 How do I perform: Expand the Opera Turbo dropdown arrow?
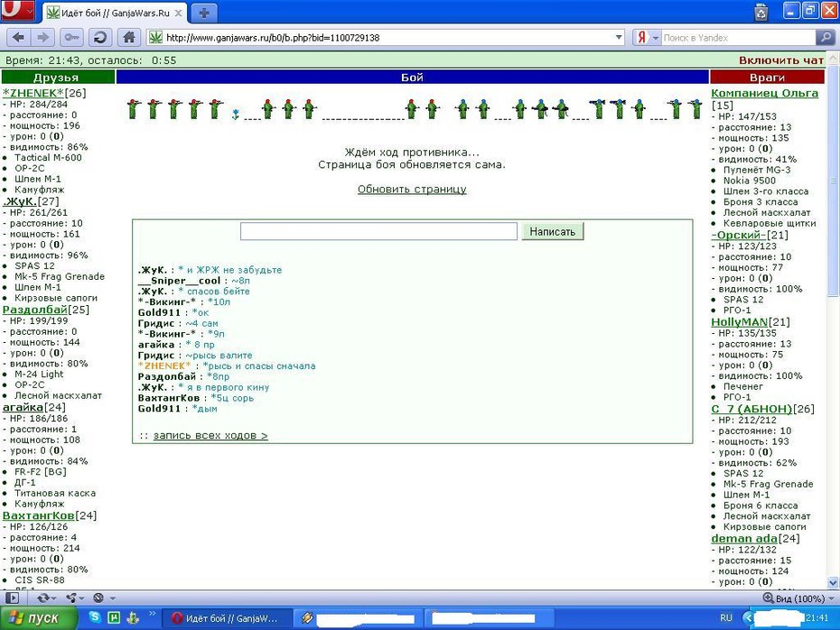113,598
